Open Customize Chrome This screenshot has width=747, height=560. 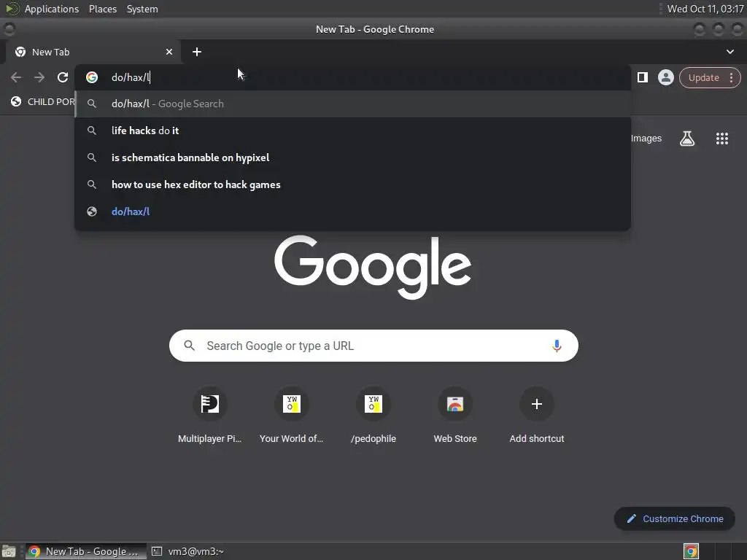(x=675, y=519)
